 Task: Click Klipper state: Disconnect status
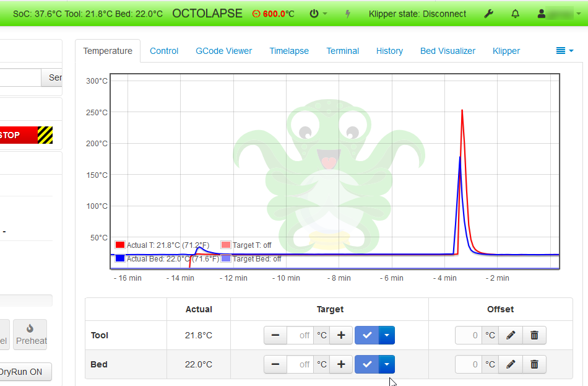tap(417, 14)
